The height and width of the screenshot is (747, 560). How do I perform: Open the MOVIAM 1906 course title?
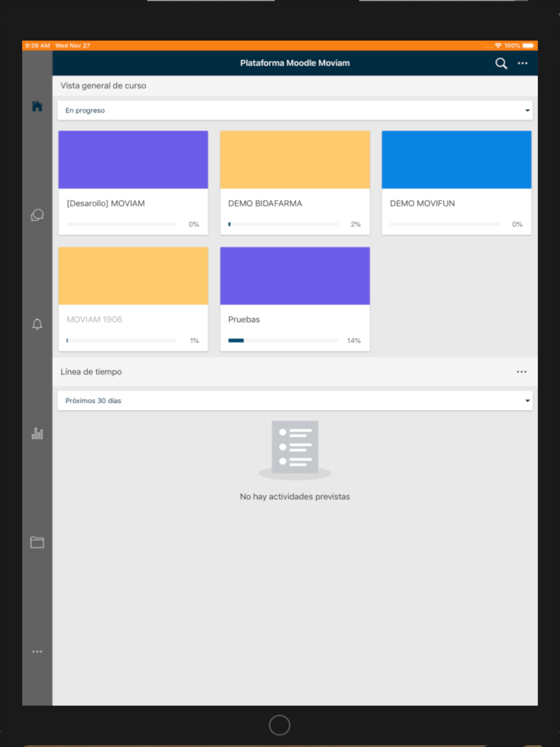(94, 319)
